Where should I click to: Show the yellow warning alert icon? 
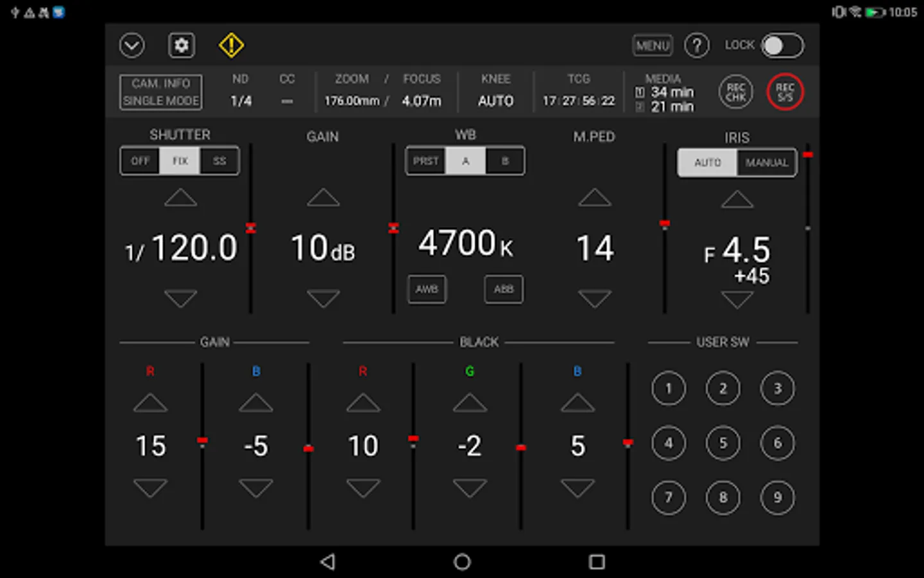[231, 46]
